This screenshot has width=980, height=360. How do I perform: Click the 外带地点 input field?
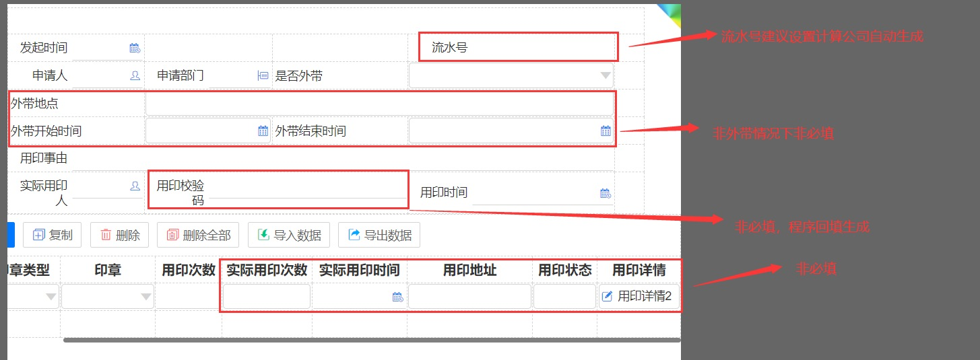click(380, 104)
